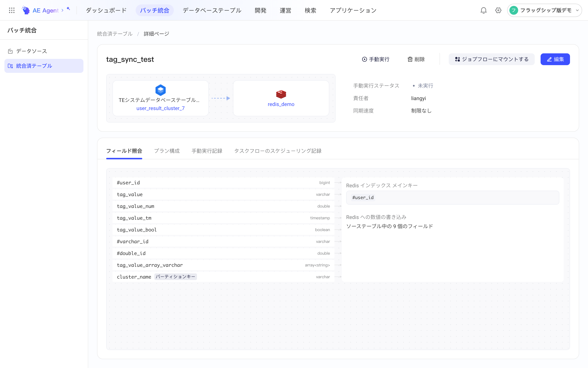The height and width of the screenshot is (368, 588).
Task: Click the AE Agent logo icon
Action: pos(26,10)
